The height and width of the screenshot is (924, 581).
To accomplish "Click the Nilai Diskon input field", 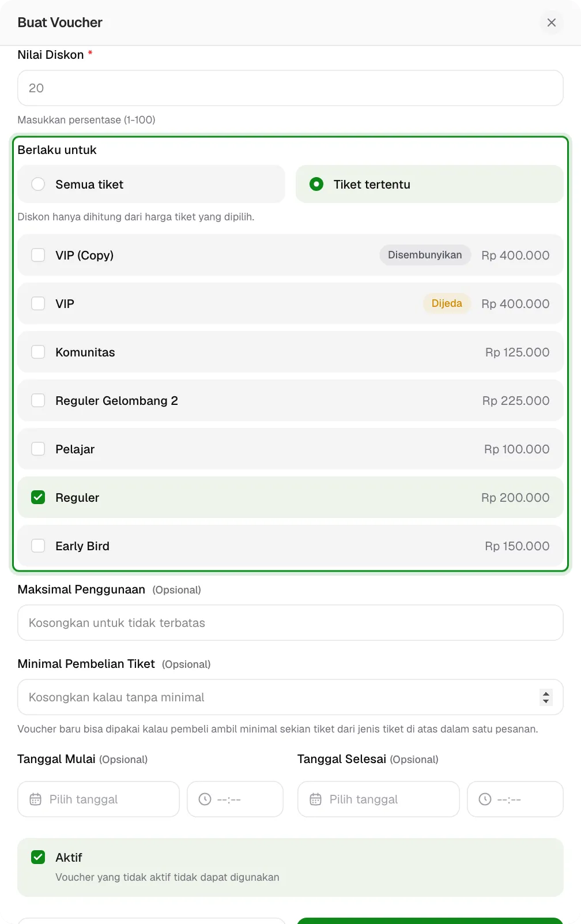I will point(290,88).
